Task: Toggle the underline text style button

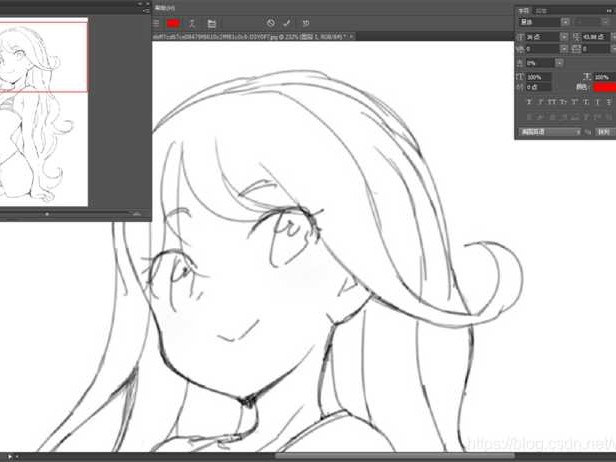Action: click(596, 102)
